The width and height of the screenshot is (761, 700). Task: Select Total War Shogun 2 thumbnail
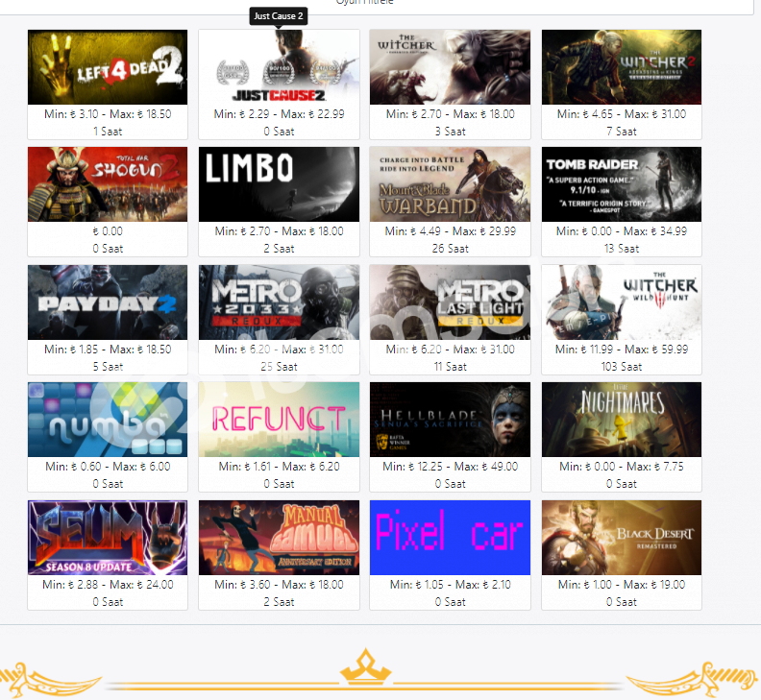(x=108, y=184)
